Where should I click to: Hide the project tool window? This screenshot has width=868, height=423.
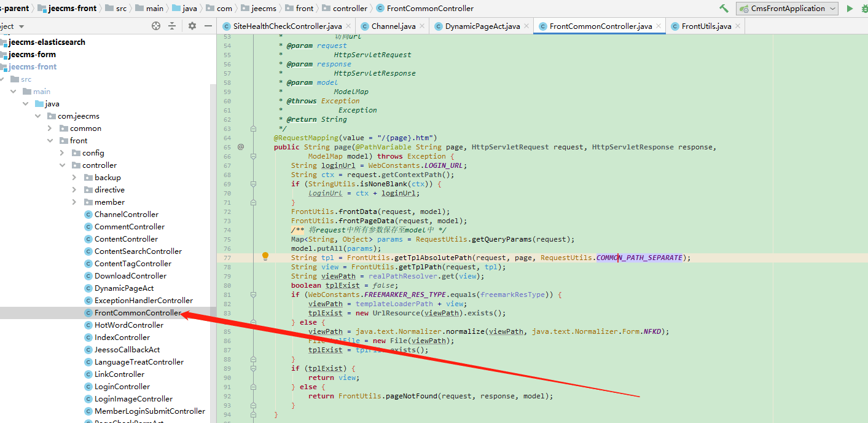(208, 26)
